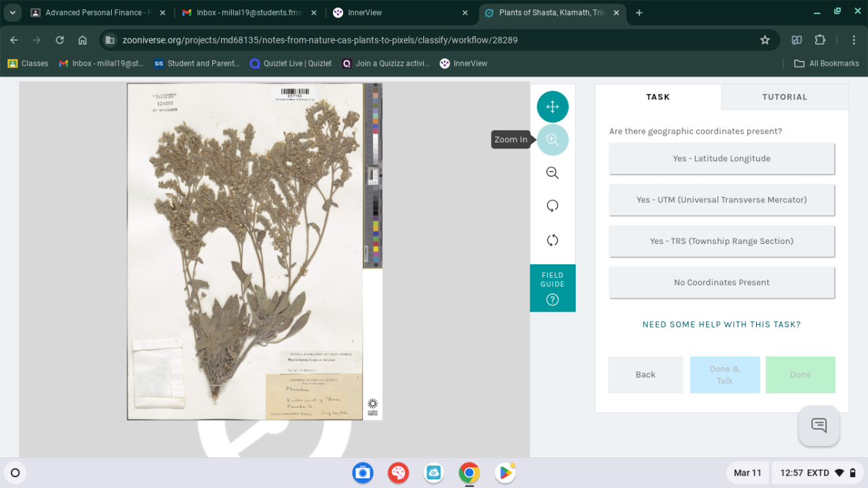Reload the current page
The image size is (868, 488).
(60, 40)
